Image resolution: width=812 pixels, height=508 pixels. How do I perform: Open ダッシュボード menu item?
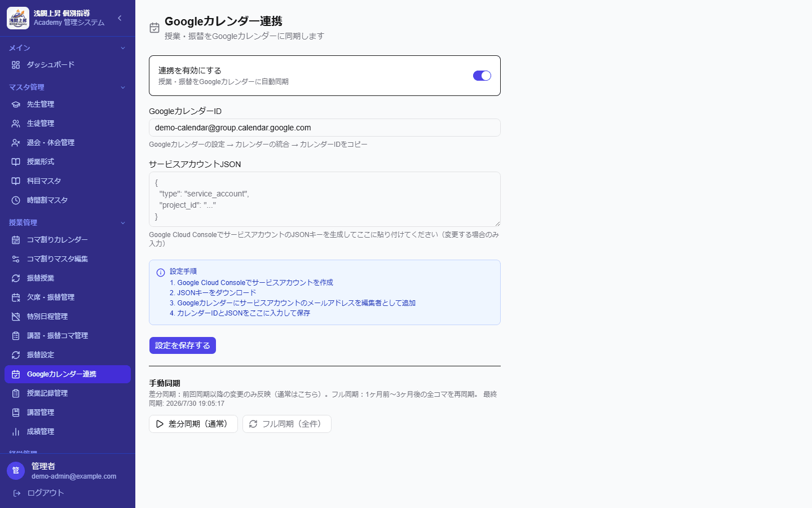[68, 65]
